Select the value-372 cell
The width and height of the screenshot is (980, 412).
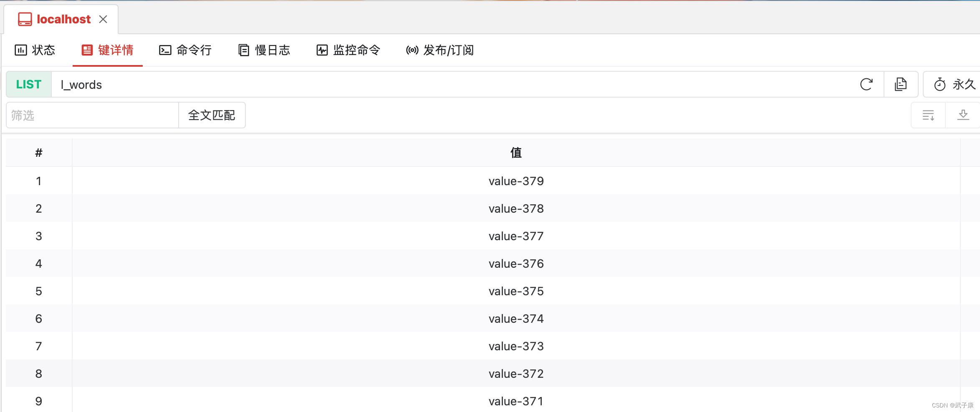[516, 374]
